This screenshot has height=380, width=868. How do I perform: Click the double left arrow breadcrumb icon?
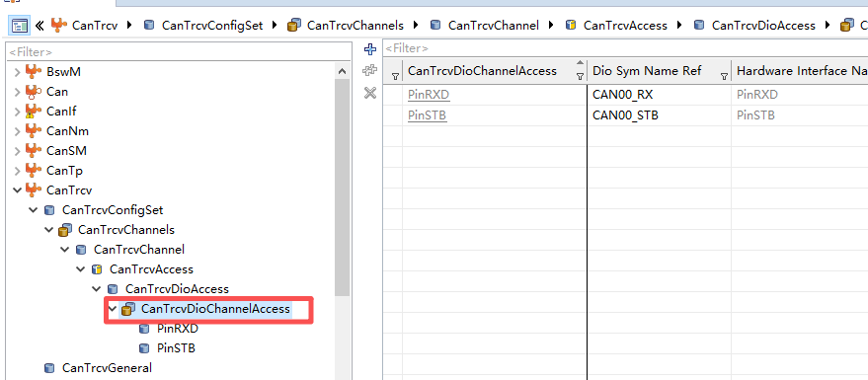[39, 26]
